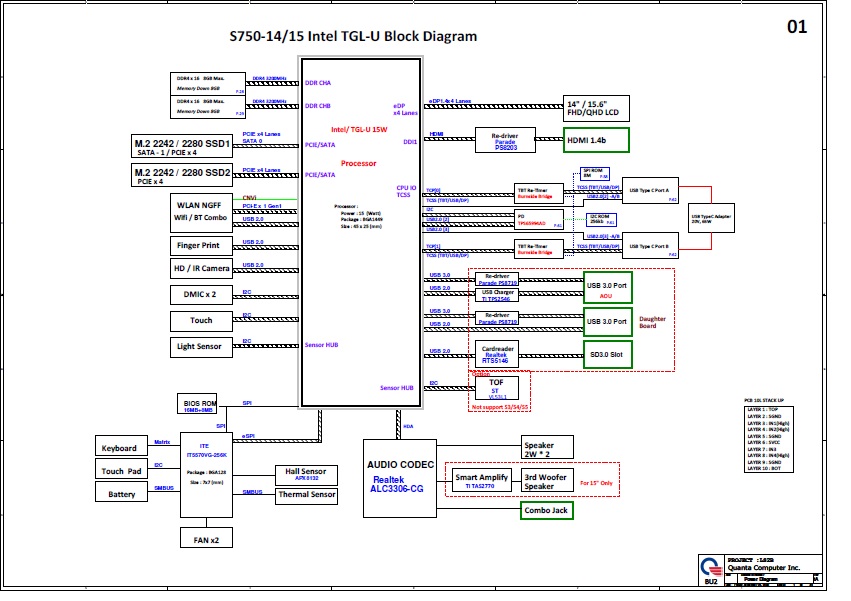
Task: Click the "DDR CHB" pin label
Action: [317, 106]
